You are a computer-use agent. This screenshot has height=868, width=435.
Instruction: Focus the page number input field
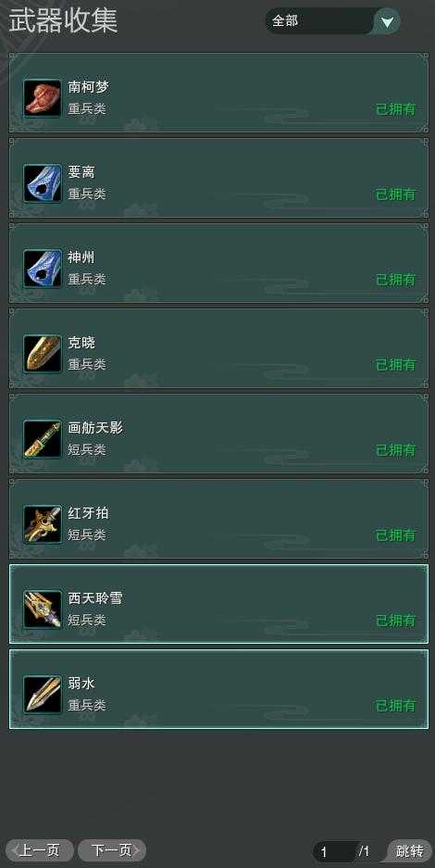coord(335,851)
